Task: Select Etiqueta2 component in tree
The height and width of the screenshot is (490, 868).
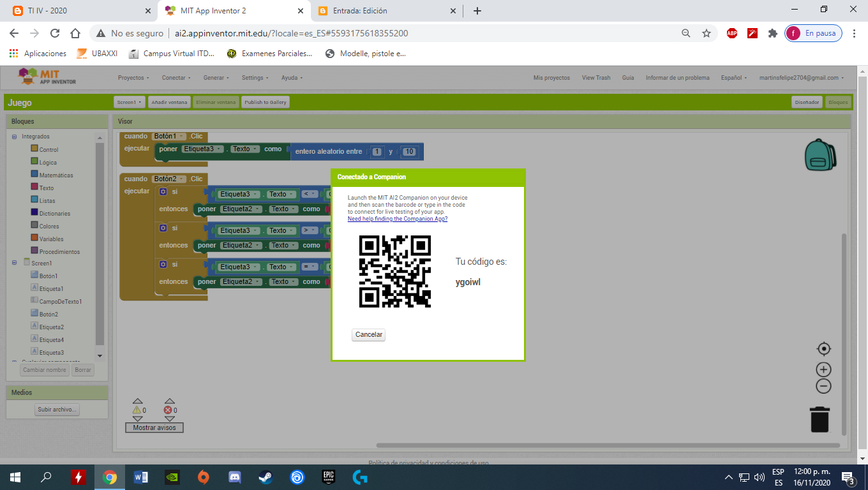Action: click(x=51, y=327)
